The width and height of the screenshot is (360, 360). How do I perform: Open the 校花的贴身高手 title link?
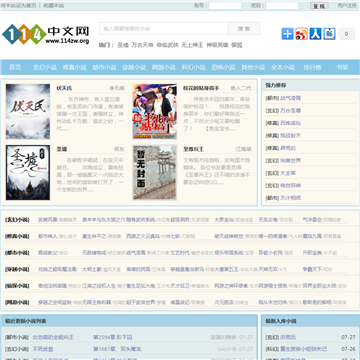201,88
